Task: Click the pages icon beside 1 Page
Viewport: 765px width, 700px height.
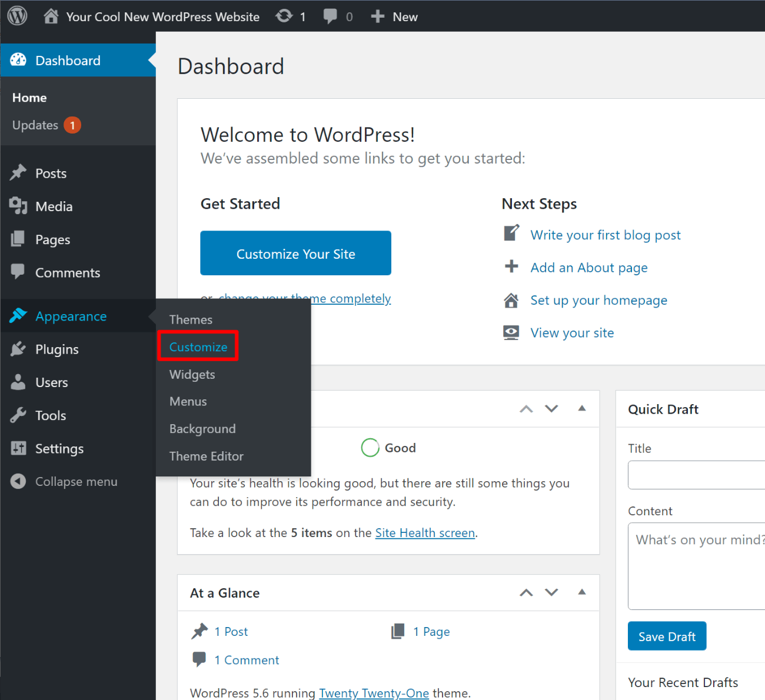Action: point(398,631)
